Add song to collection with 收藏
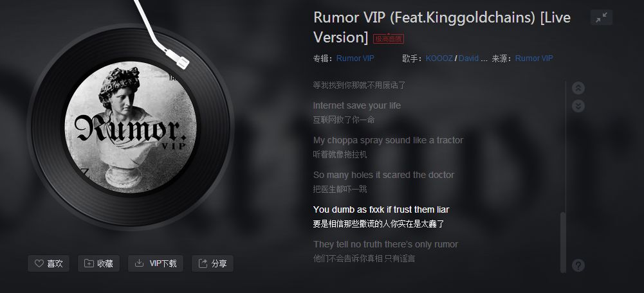 click(98, 263)
